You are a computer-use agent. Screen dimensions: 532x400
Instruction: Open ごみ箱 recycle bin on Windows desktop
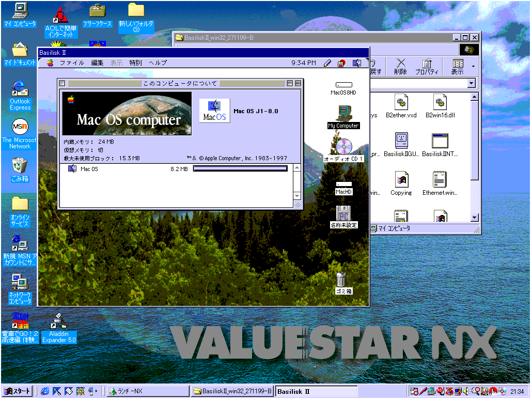pyautogui.click(x=20, y=170)
